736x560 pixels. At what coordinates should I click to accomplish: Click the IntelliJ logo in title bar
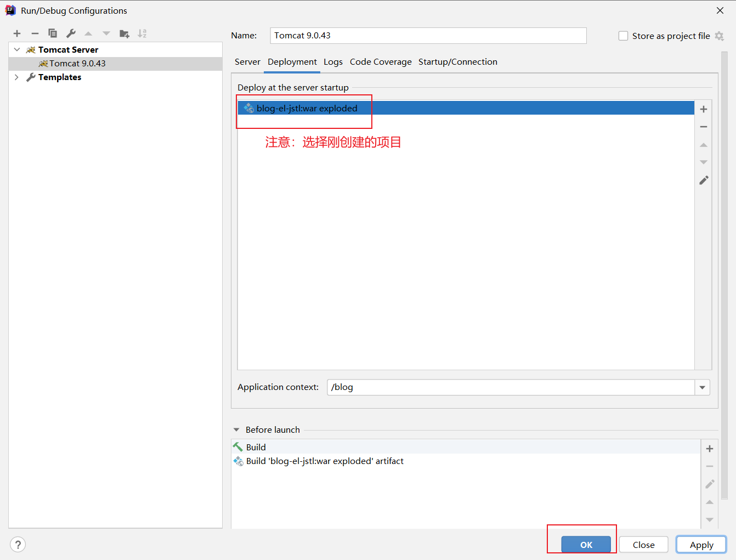(x=10, y=10)
